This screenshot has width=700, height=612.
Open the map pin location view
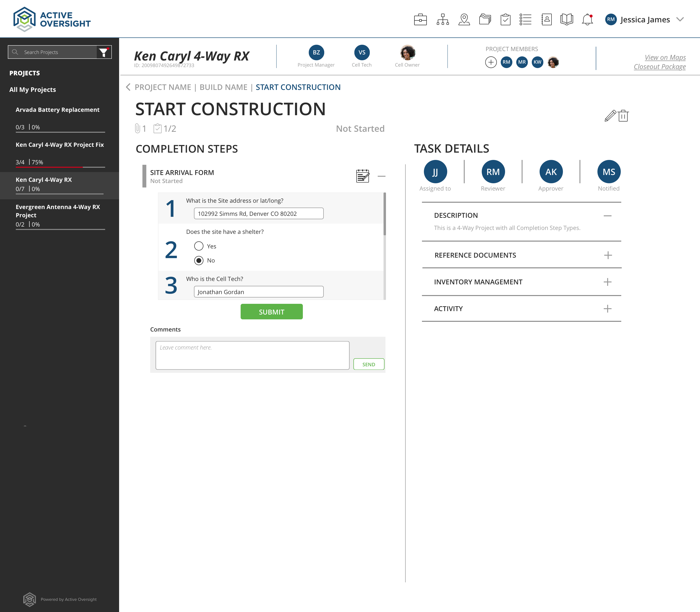click(464, 19)
